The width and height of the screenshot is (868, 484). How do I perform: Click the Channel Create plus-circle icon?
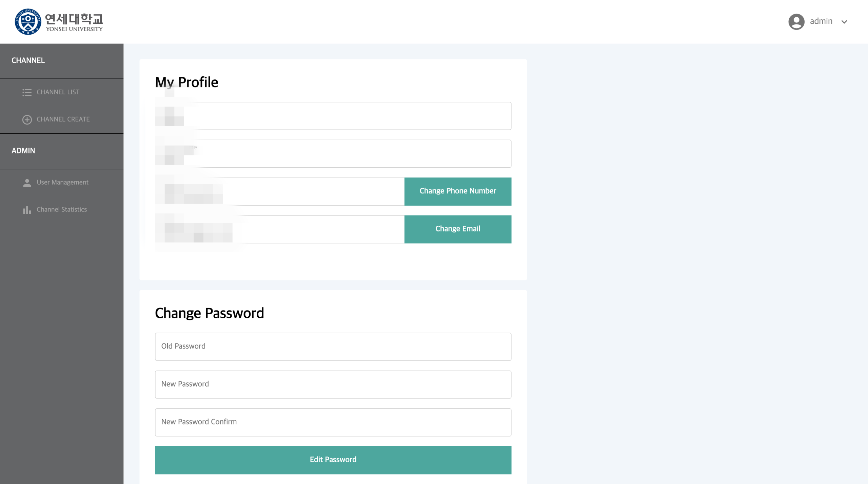(x=27, y=119)
